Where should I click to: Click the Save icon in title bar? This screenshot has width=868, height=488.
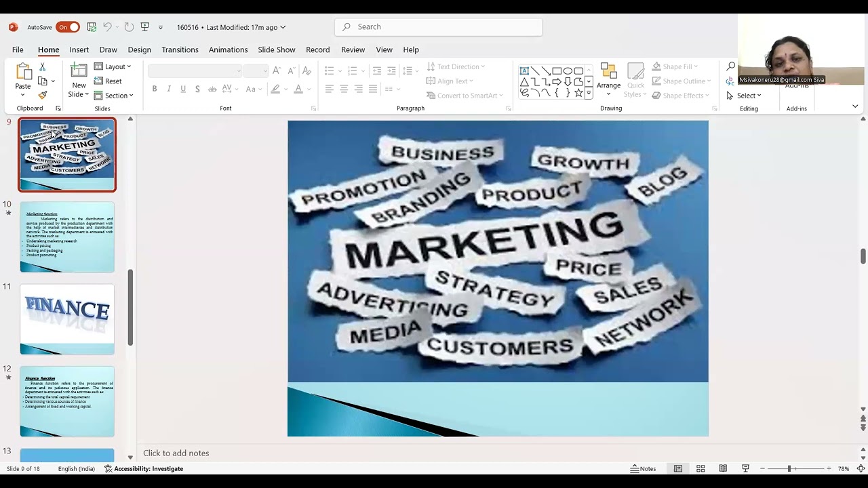coord(92,27)
